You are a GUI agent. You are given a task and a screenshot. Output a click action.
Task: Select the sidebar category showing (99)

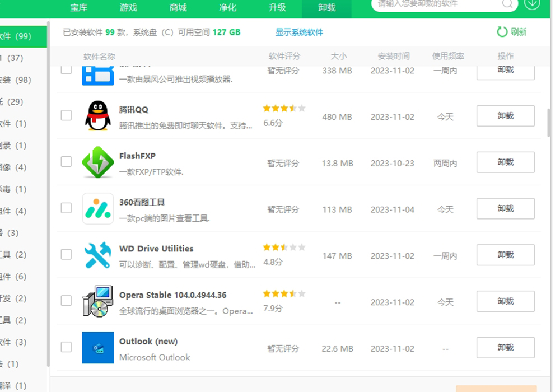(x=23, y=36)
